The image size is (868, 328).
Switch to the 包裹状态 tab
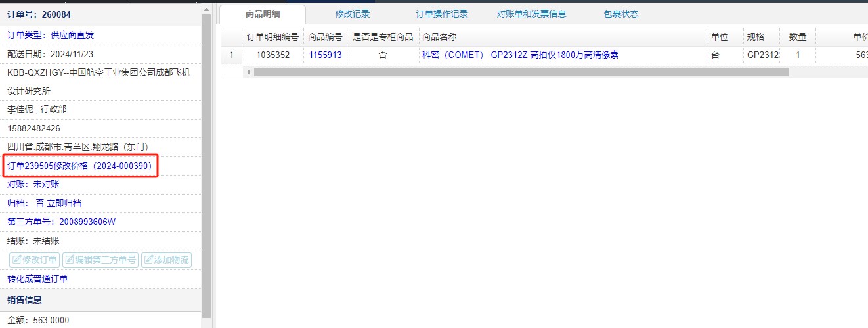[x=621, y=14]
